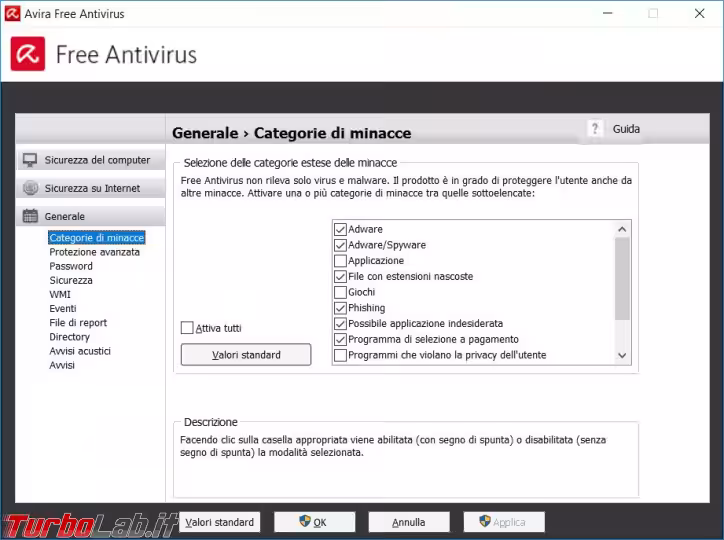Select Password in the Generale list
The height and width of the screenshot is (540, 724).
click(71, 266)
